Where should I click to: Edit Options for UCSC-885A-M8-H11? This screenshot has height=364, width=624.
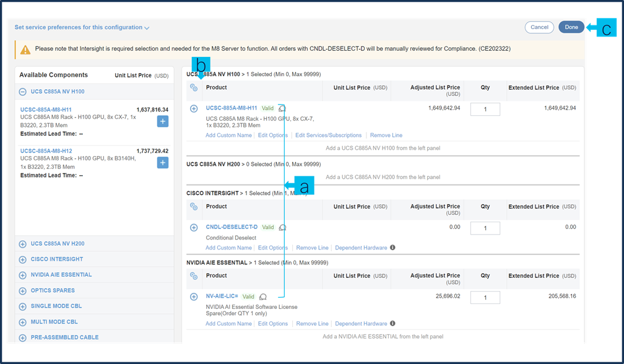tap(272, 135)
